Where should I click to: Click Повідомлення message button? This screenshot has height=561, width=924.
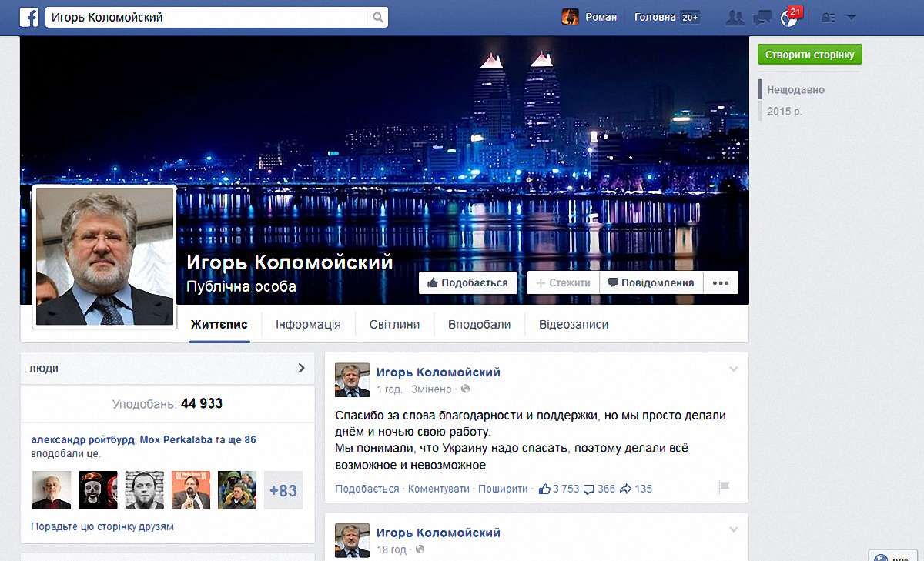pyautogui.click(x=651, y=282)
